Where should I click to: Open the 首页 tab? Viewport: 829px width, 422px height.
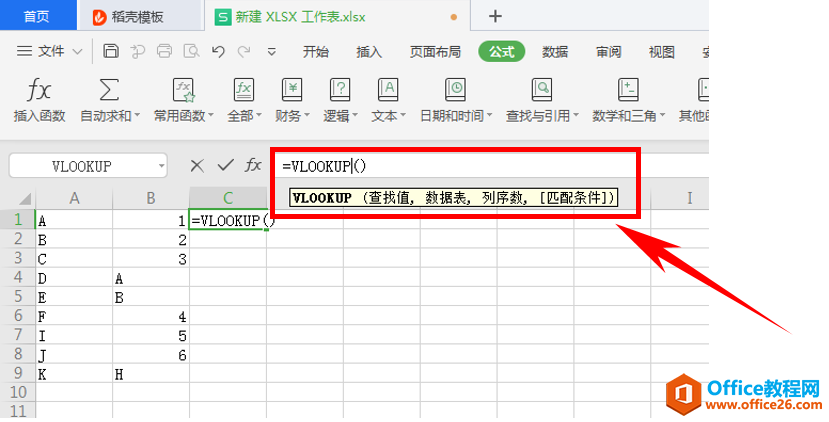click(38, 16)
